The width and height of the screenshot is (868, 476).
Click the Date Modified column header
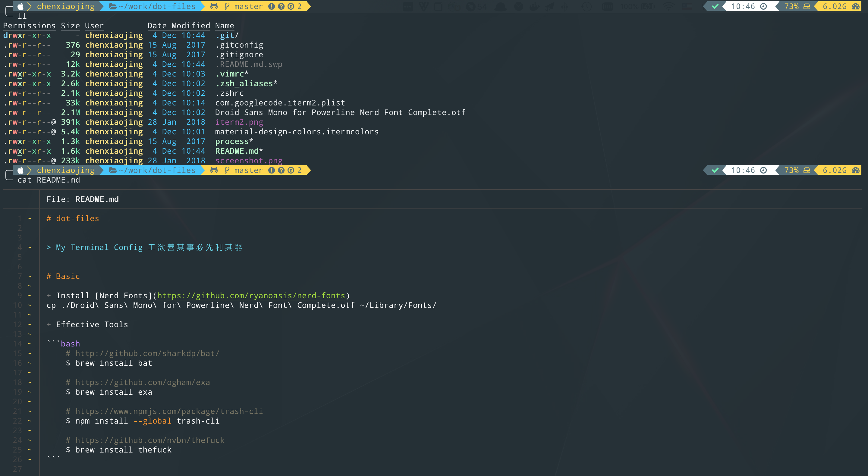179,26
